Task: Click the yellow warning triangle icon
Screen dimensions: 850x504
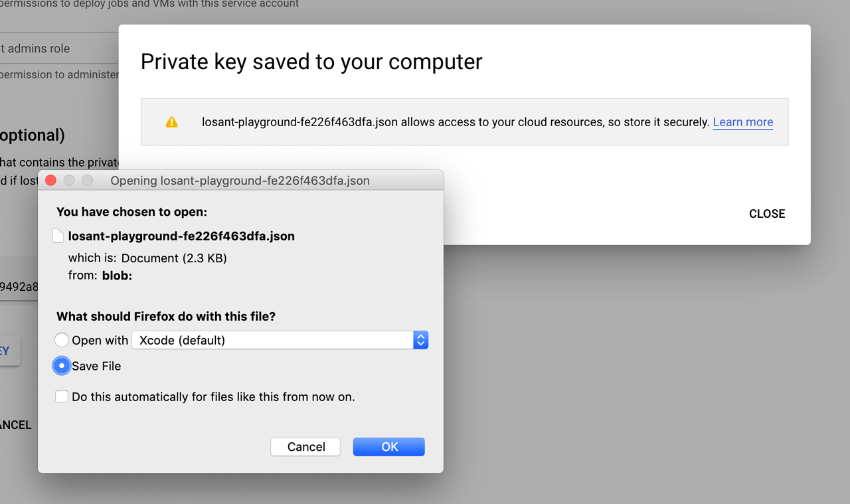Action: 171,122
